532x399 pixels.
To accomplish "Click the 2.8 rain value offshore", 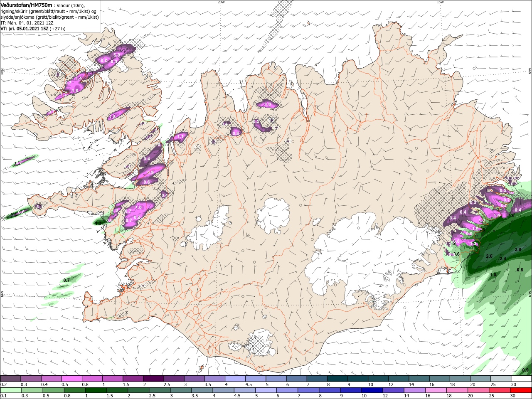I will (x=518, y=249).
